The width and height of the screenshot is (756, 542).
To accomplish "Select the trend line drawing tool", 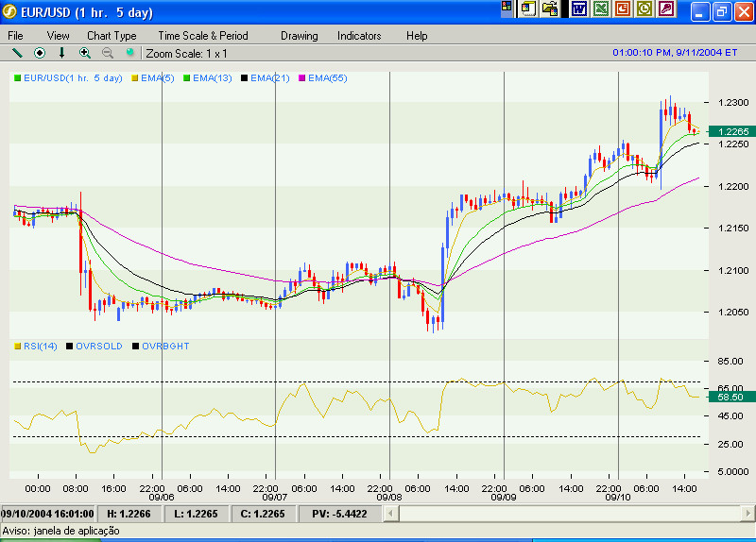I will point(17,53).
